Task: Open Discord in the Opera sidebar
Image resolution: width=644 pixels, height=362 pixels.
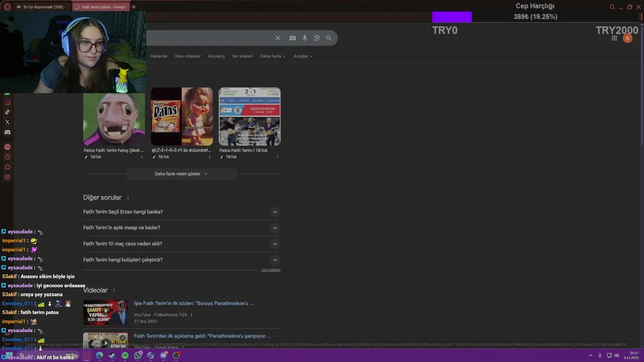Action: pos(7,132)
